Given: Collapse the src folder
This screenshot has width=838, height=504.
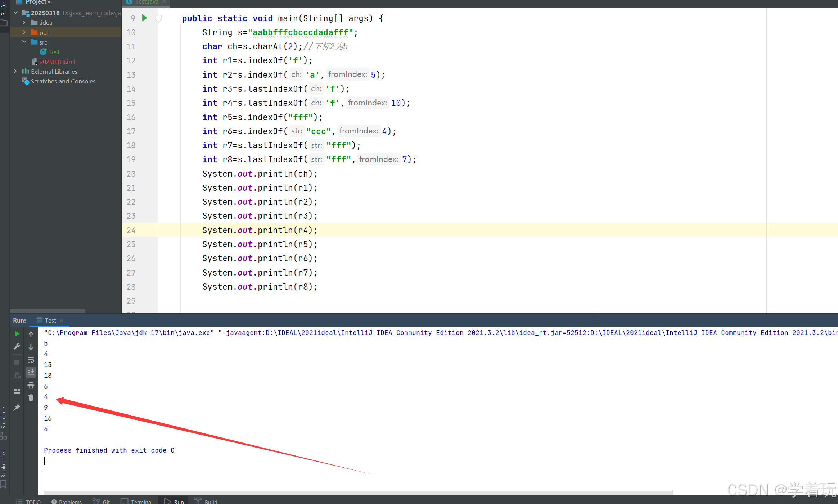Looking at the screenshot, I should point(24,42).
